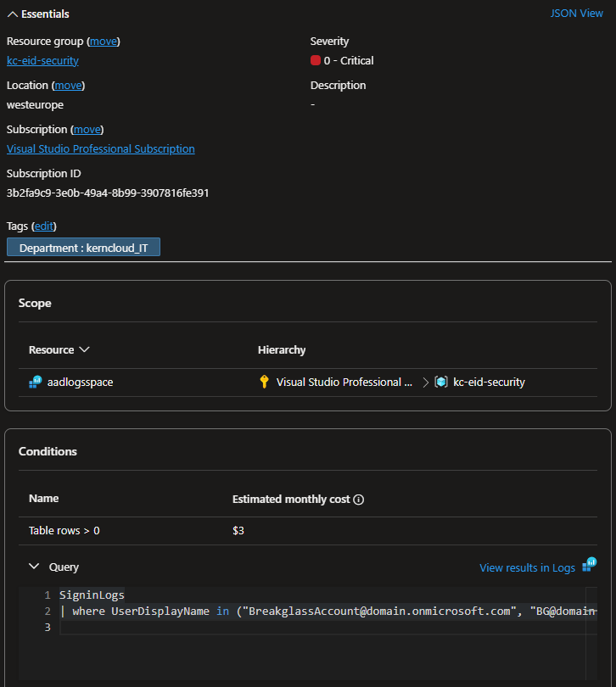Collapse the Essentials section chevron
The image size is (616, 687).
pyautogui.click(x=12, y=14)
